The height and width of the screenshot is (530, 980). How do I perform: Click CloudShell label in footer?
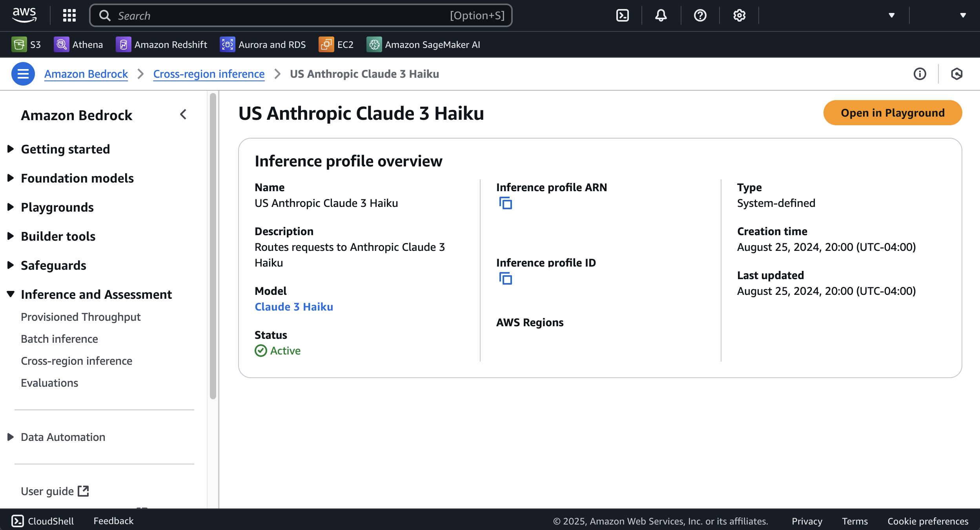pos(51,521)
